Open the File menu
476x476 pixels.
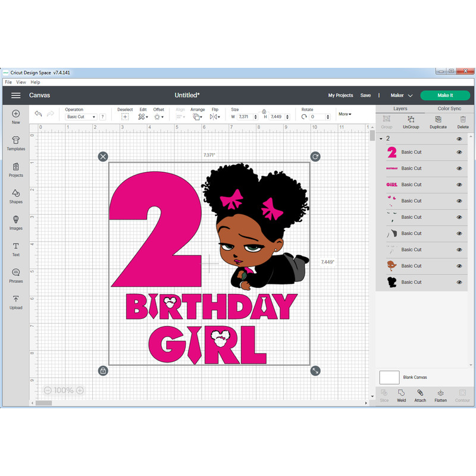[x=7, y=82]
